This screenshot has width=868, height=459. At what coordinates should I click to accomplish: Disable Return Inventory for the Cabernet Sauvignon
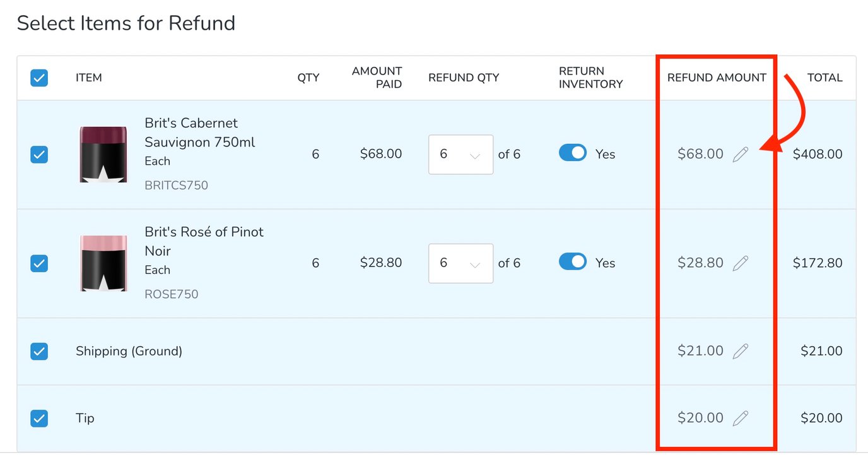[x=572, y=153]
